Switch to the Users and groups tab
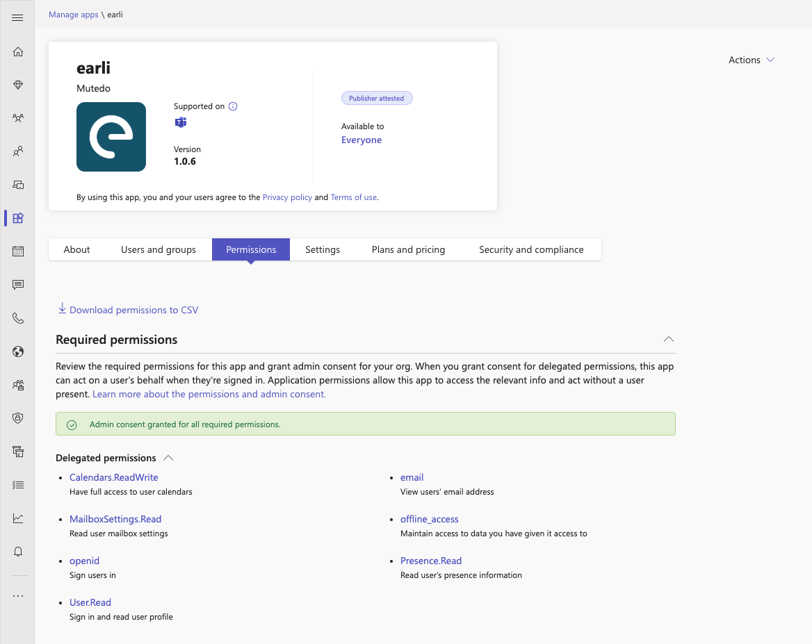 pyautogui.click(x=159, y=249)
